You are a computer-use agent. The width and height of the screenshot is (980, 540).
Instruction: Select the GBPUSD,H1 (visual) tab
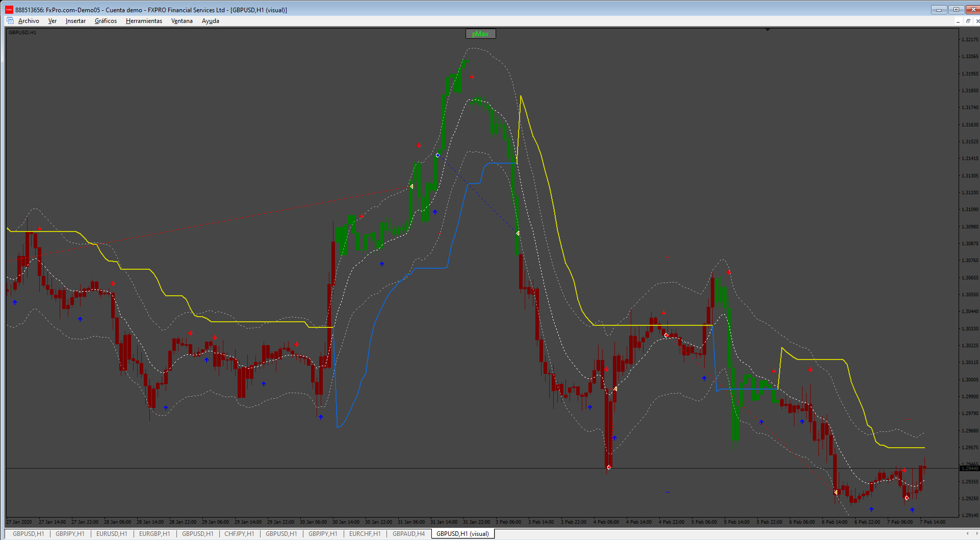[x=462, y=534]
